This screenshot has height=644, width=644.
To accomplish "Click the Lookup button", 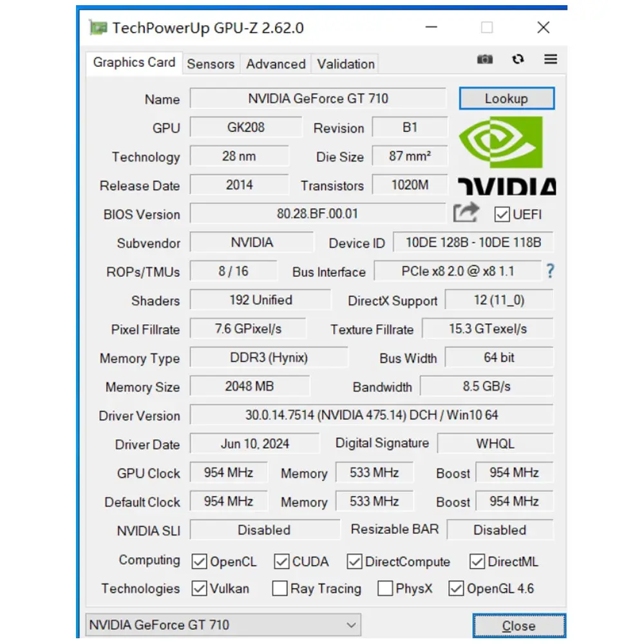I will (506, 99).
